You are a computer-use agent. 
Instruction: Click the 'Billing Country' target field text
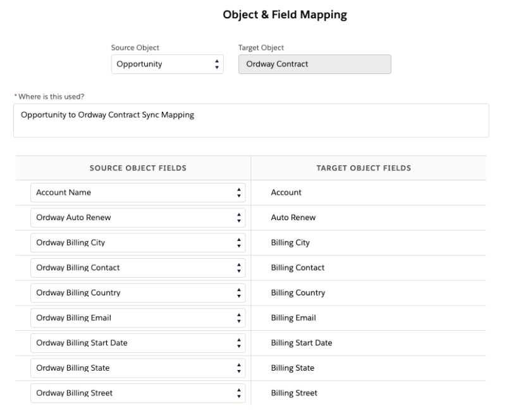298,293
